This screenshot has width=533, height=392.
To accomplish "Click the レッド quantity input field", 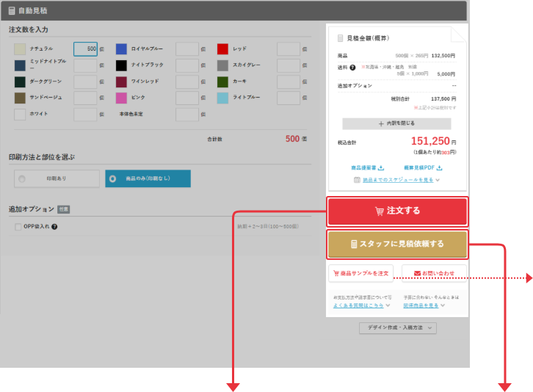I will pyautogui.click(x=289, y=49).
